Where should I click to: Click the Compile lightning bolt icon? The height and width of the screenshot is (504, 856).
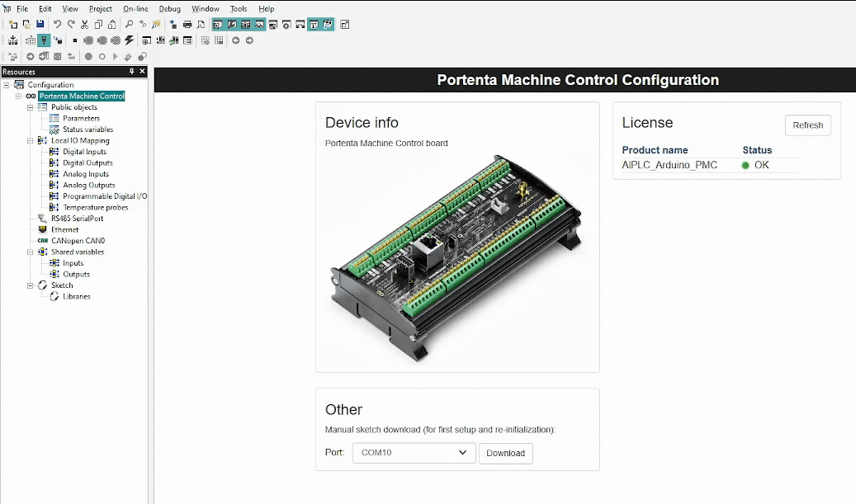[x=129, y=39]
